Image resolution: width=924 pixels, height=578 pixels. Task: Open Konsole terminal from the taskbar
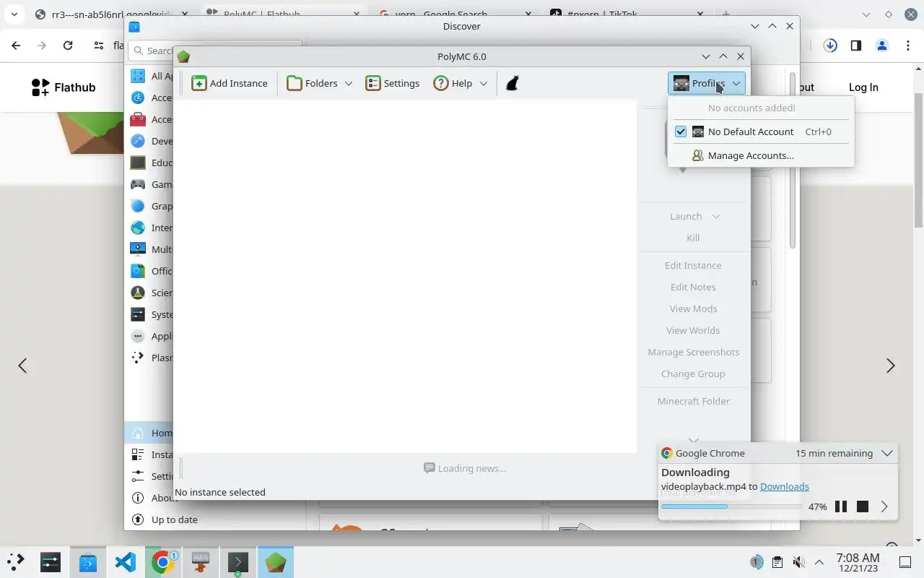pos(238,561)
